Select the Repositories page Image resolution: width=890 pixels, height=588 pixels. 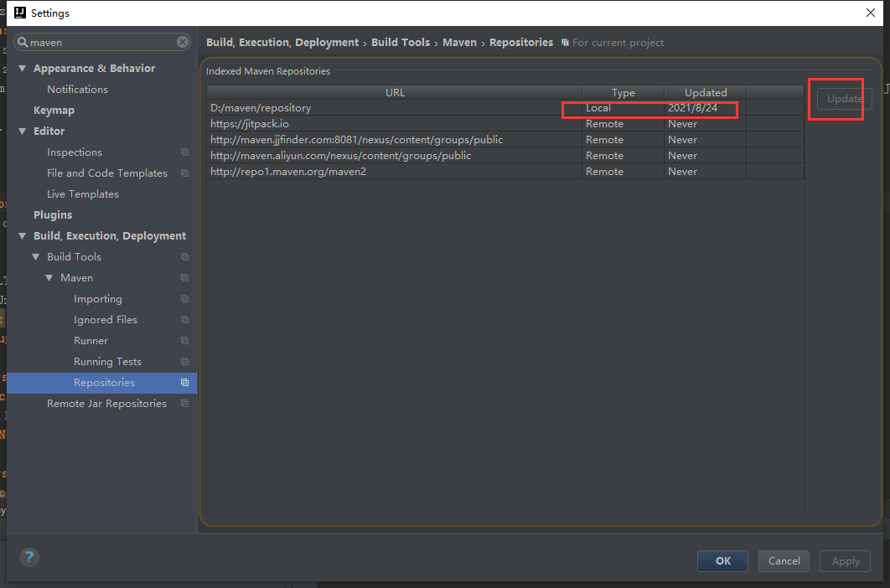tap(105, 383)
